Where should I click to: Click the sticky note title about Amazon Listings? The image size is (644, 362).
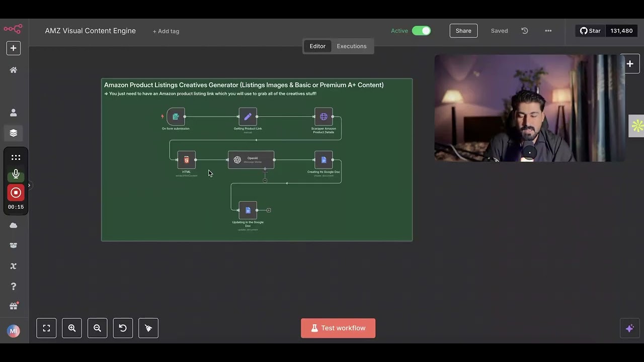click(244, 85)
